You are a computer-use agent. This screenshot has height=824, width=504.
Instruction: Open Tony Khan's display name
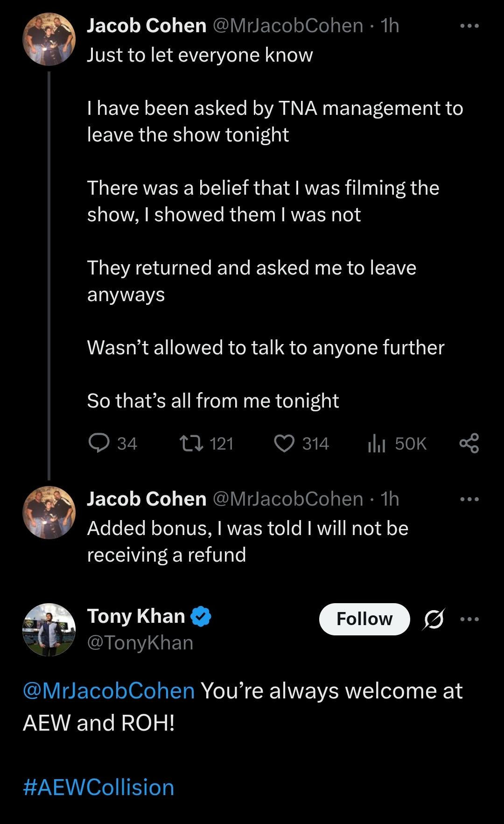[x=136, y=616]
